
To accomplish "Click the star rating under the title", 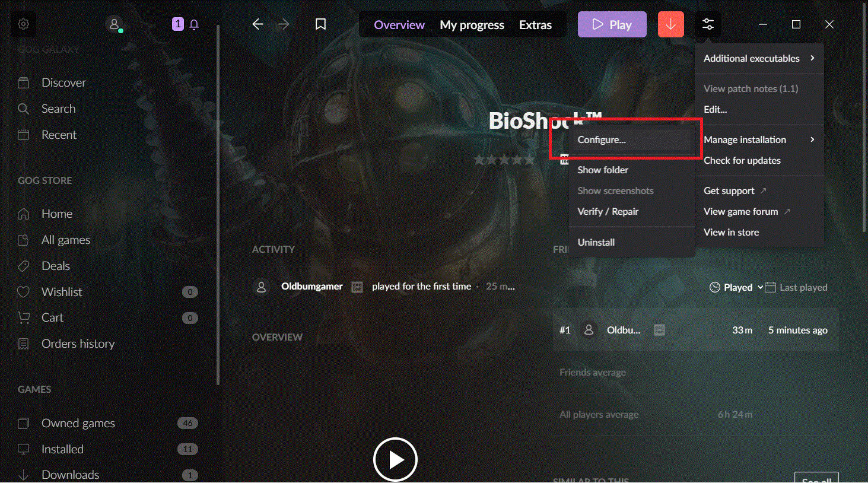I will (x=504, y=159).
